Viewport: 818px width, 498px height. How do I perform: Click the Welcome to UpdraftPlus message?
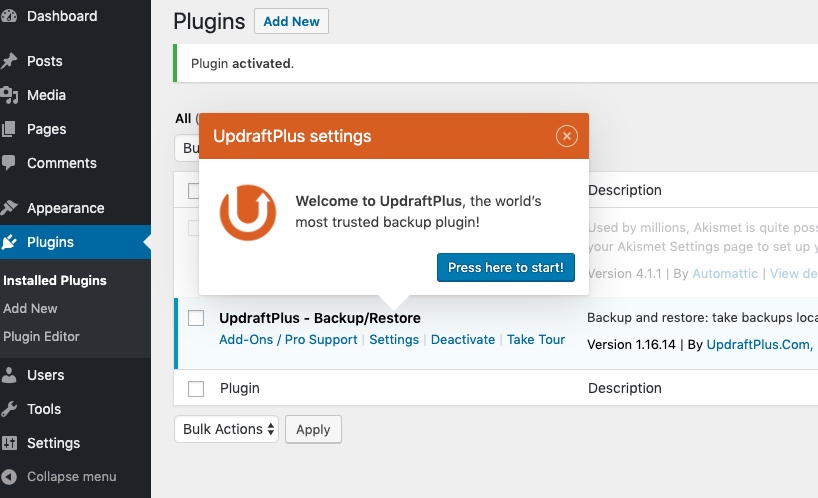click(x=418, y=212)
